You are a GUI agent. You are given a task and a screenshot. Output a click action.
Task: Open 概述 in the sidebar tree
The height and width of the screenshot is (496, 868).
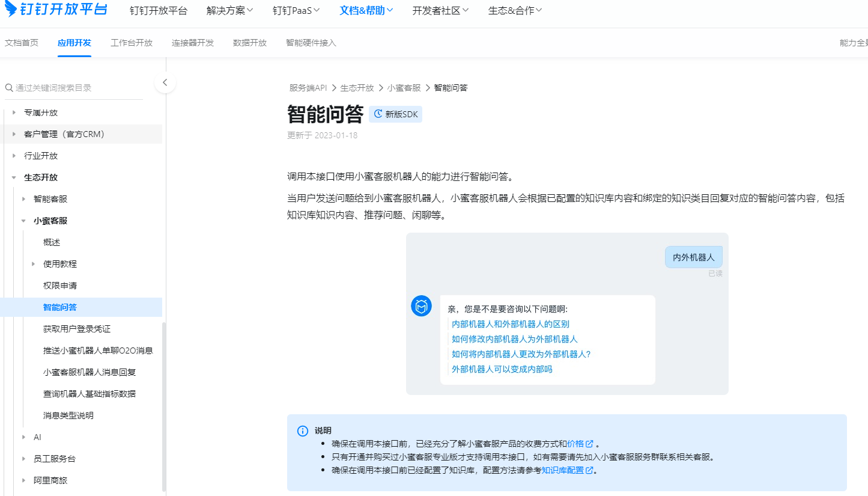[52, 242]
